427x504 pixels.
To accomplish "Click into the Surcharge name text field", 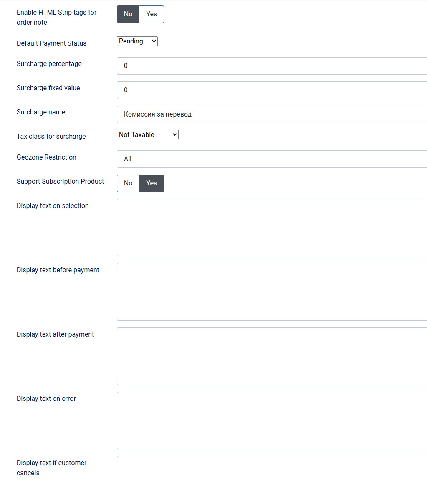I will [x=271, y=114].
